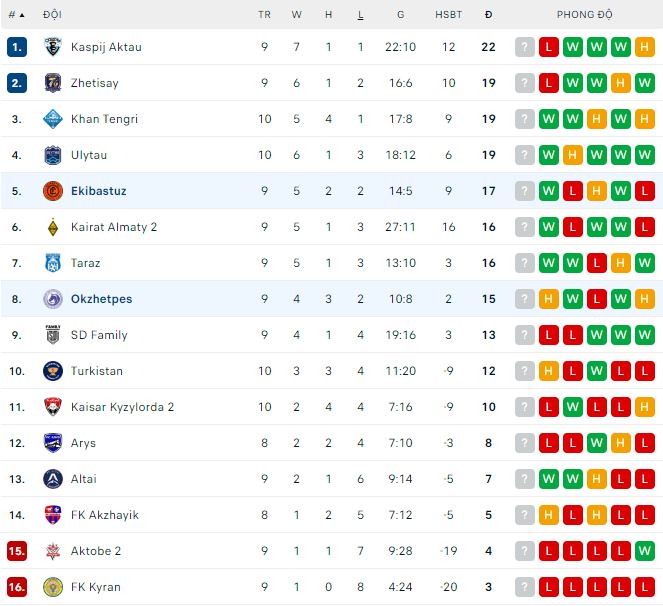Click the Altai circular logo
The height and width of the screenshot is (606, 663).
point(53,479)
